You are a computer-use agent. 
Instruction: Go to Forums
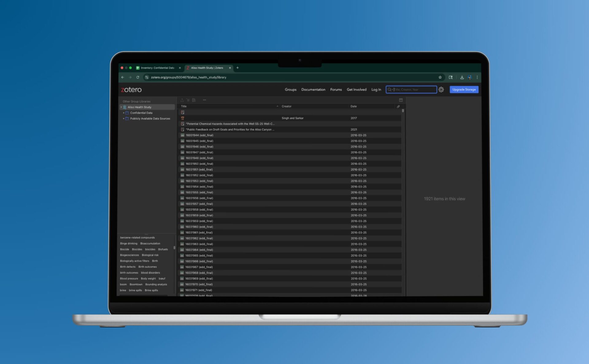[336, 89]
